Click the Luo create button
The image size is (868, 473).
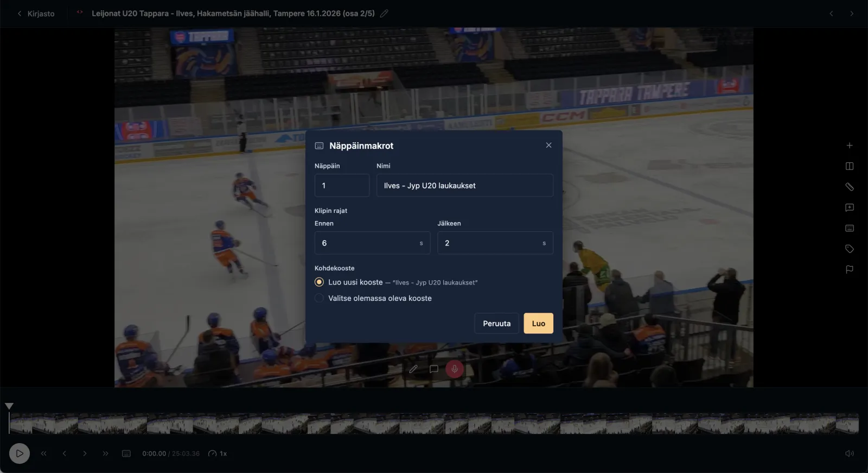tap(538, 324)
